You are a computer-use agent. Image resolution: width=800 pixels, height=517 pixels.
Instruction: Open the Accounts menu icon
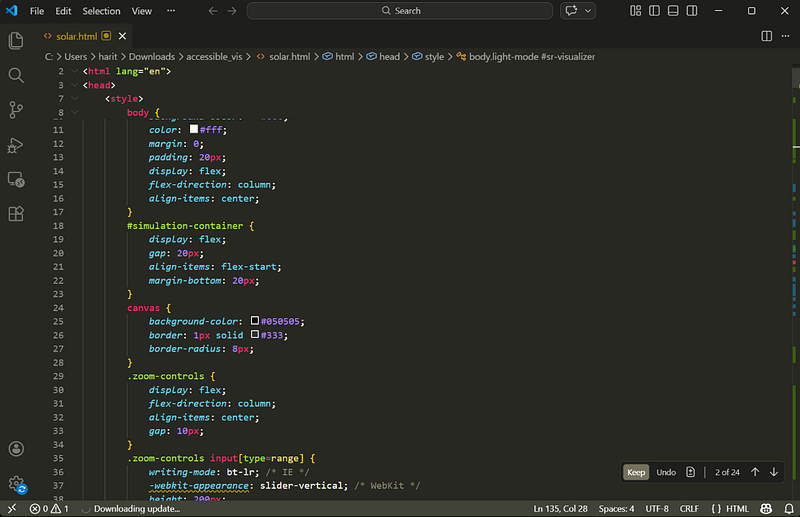(16, 449)
